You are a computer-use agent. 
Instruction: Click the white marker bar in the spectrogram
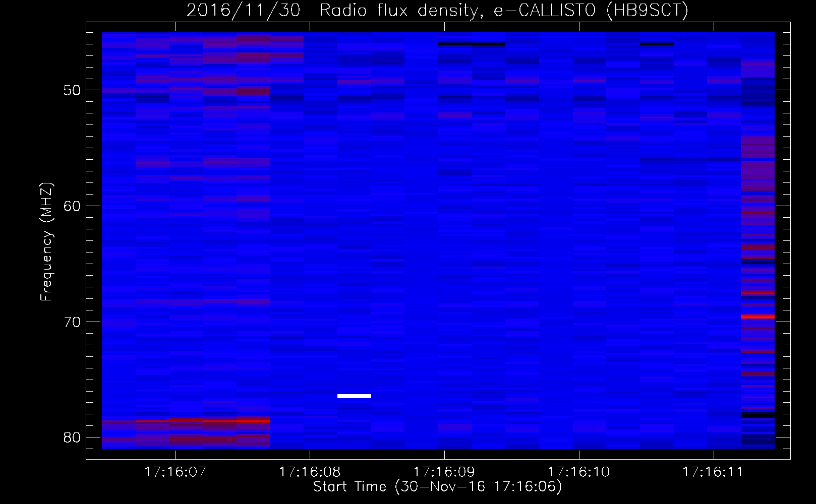point(354,396)
